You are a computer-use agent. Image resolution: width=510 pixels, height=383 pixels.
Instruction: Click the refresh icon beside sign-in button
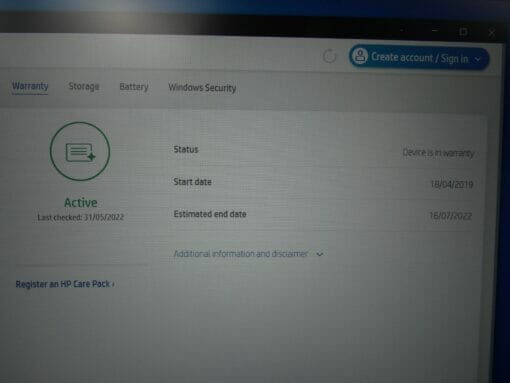tap(330, 56)
